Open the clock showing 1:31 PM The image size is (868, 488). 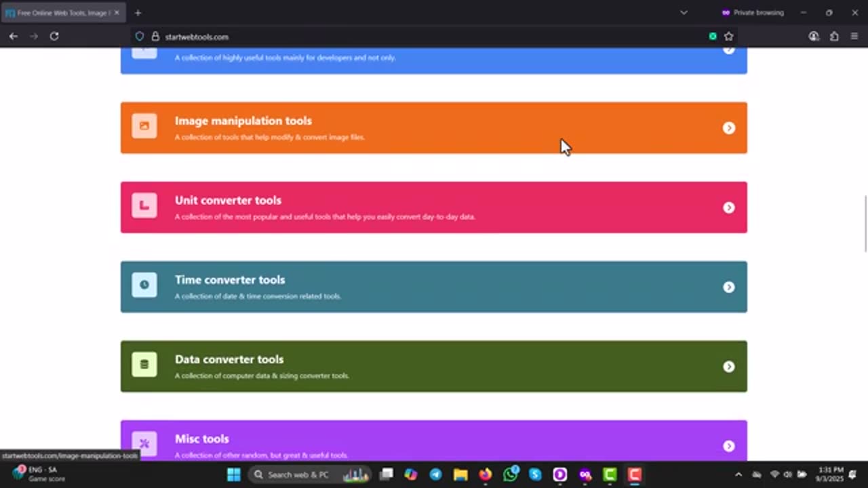pyautogui.click(x=830, y=474)
